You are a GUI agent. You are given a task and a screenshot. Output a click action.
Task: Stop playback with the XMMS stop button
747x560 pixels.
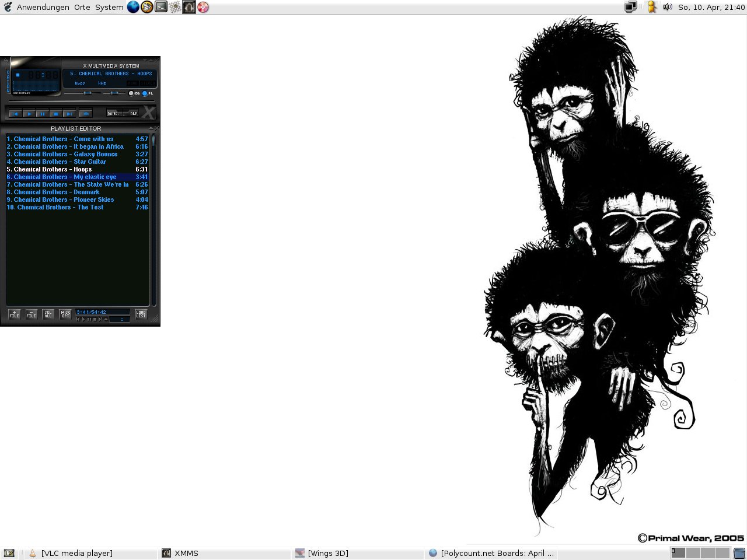[56, 114]
